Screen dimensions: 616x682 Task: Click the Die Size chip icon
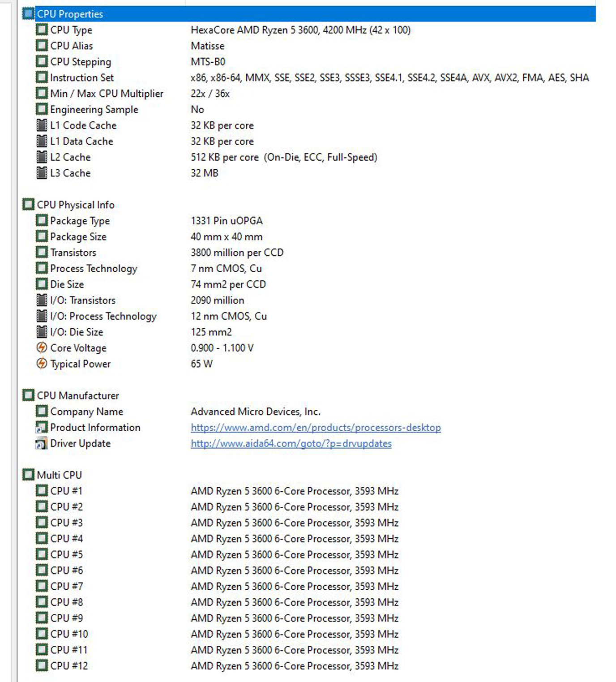pos(42,284)
